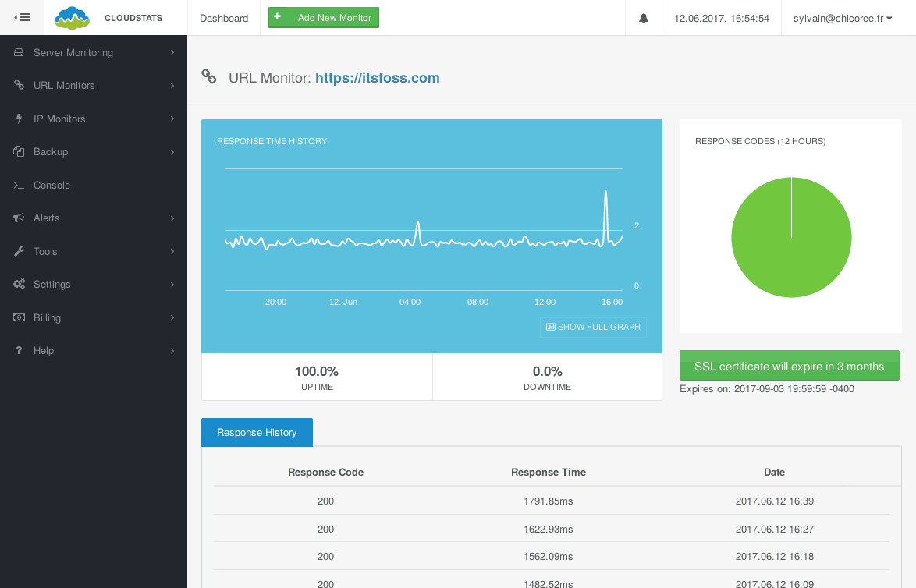Click the IP Monitors lightning icon
Image resolution: width=916 pixels, height=588 pixels.
pyautogui.click(x=19, y=119)
